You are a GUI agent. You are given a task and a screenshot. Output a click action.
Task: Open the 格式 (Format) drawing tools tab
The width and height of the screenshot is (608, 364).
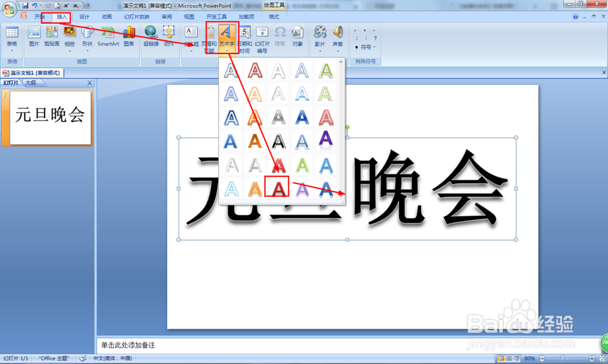coord(274,16)
